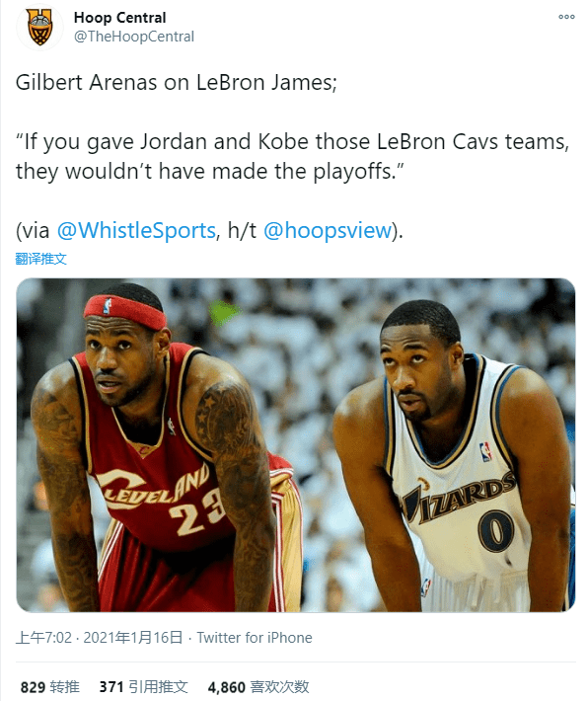
Task: Click the 4,860 like count number
Action: [227, 687]
